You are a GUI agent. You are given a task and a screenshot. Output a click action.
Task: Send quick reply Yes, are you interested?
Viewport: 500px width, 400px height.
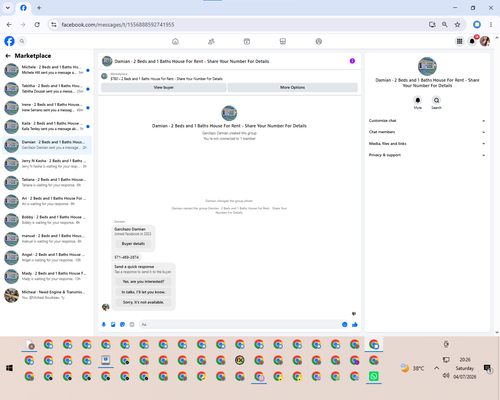tap(143, 282)
